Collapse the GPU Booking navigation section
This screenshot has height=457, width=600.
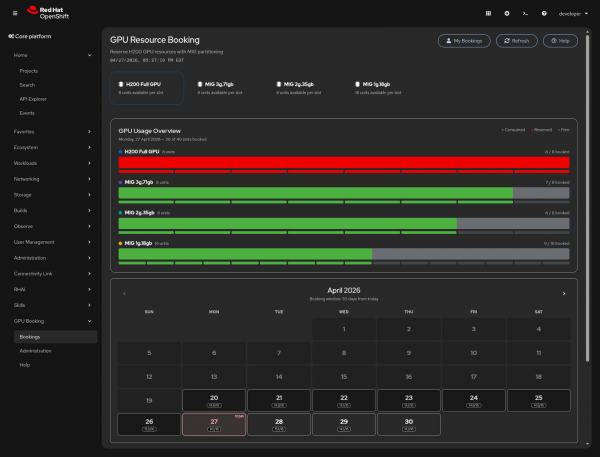pyautogui.click(x=52, y=321)
